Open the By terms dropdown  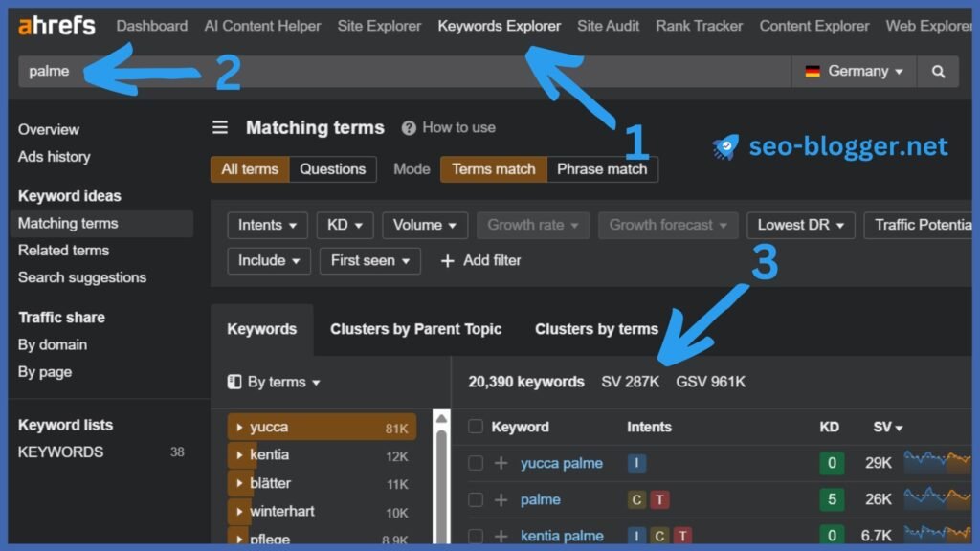275,382
